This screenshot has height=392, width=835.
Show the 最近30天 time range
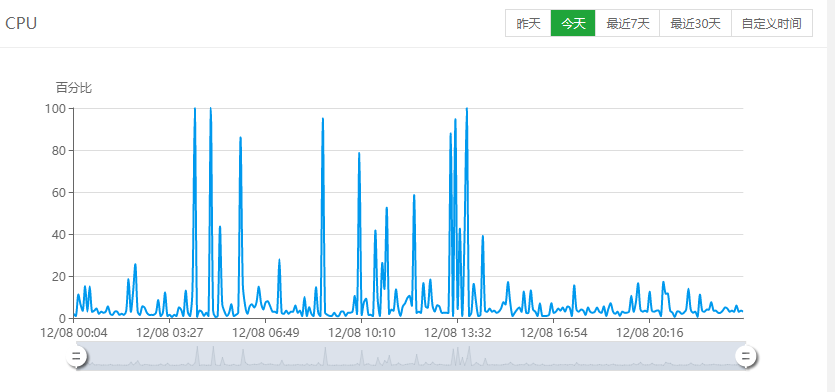[695, 23]
